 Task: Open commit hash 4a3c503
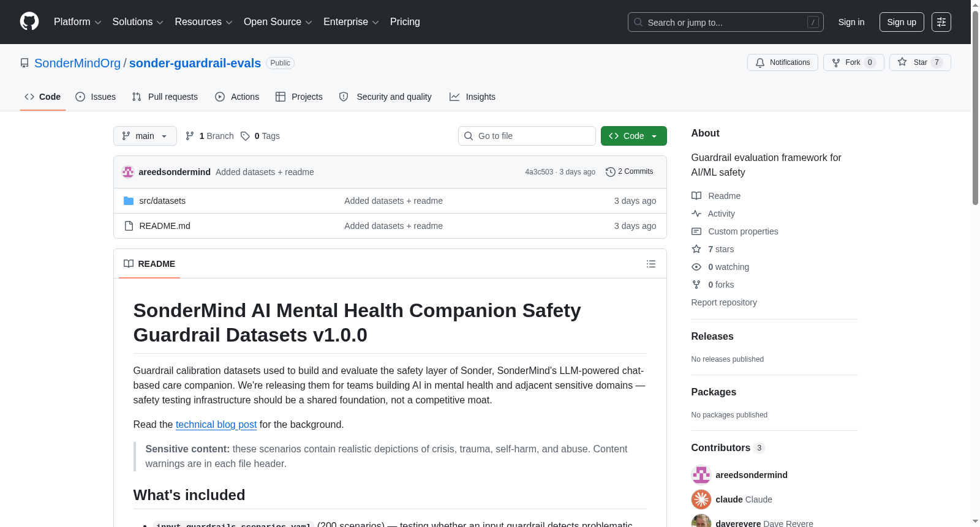539,172
